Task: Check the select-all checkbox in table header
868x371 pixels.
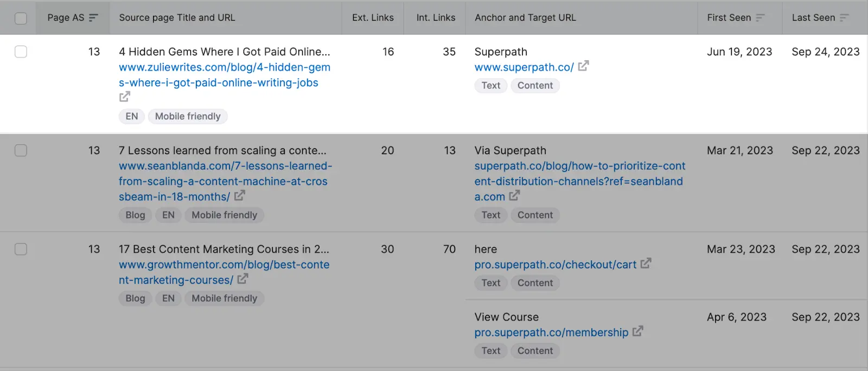Action: pyautogui.click(x=21, y=17)
